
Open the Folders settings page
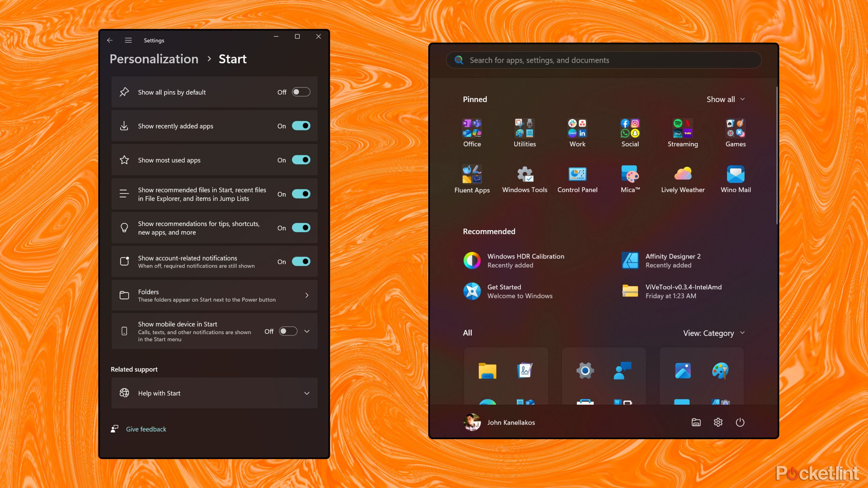coord(214,295)
